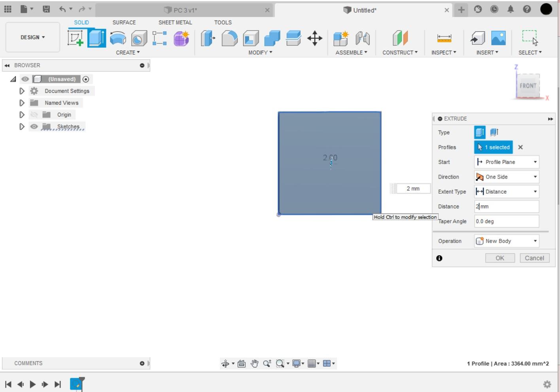Click the Extensions icon in the title bar
Screen dimensions: 560x392
(x=478, y=9)
